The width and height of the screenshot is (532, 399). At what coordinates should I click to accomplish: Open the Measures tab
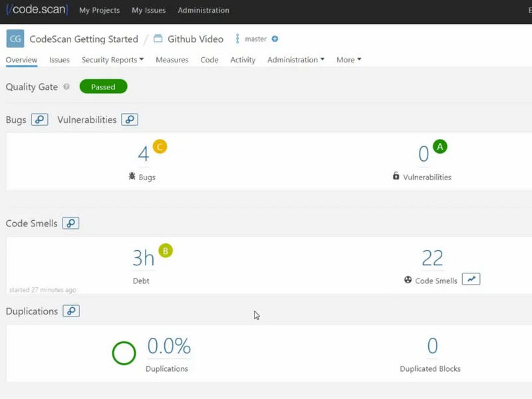coord(172,60)
